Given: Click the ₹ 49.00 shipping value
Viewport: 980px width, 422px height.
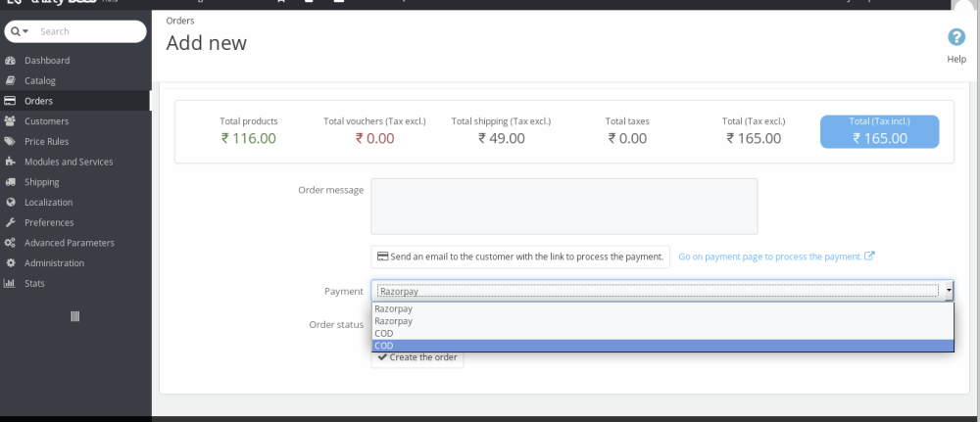Looking at the screenshot, I should click(501, 139).
